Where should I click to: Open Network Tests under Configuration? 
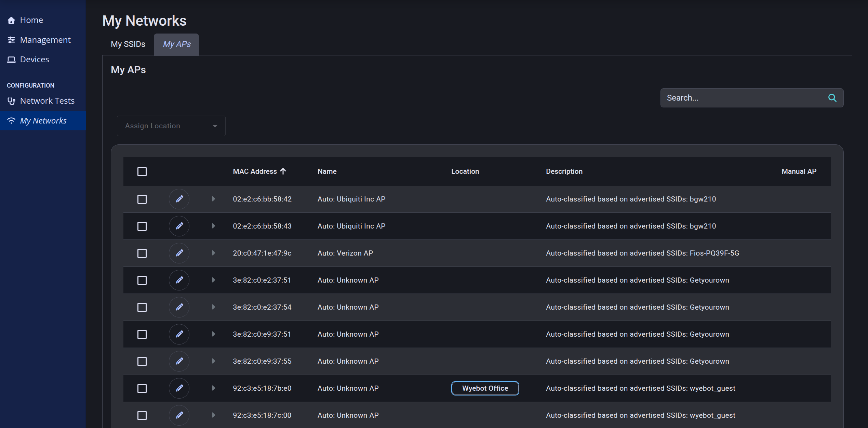43,101
